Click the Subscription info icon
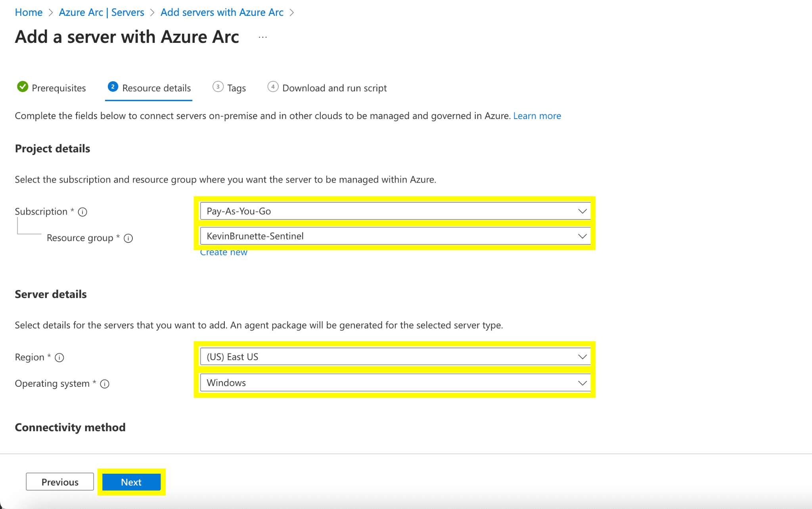The image size is (812, 509). (x=82, y=212)
